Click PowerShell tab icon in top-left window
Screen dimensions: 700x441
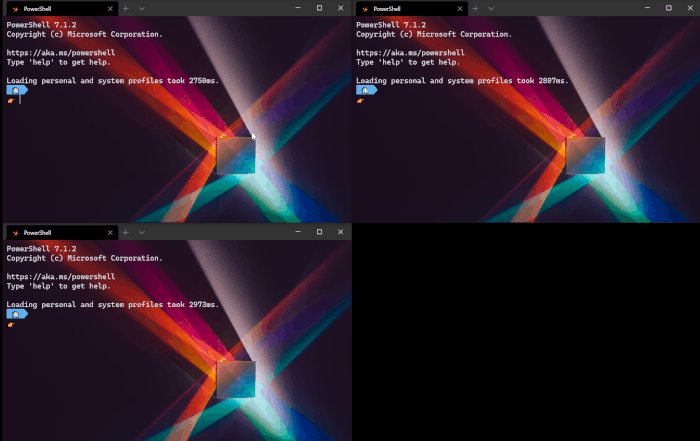16,9
